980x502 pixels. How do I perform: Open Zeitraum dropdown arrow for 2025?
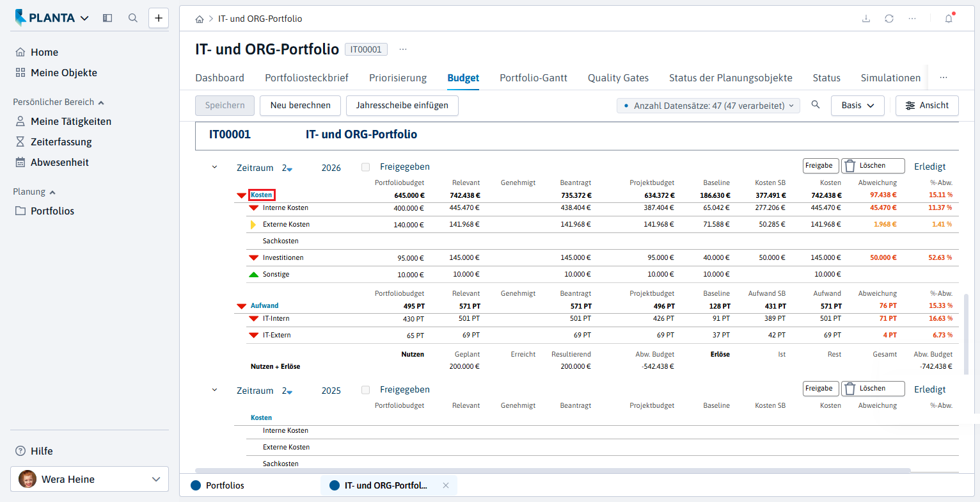point(290,393)
